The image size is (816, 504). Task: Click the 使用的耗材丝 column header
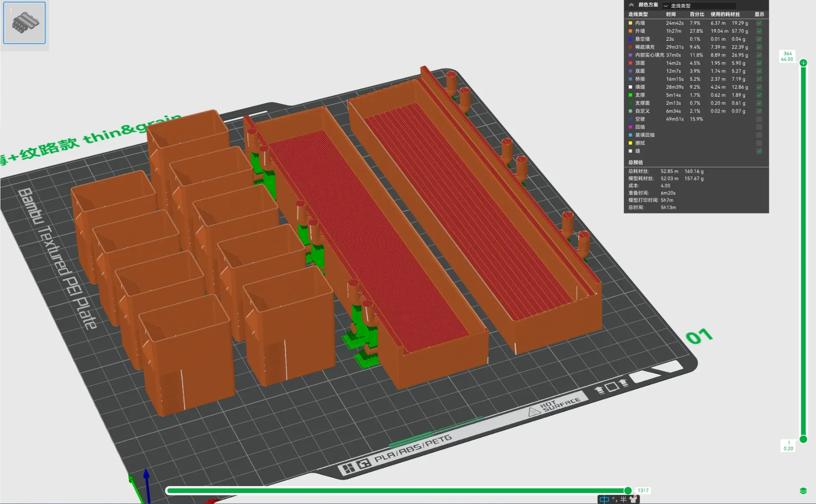[x=725, y=14]
